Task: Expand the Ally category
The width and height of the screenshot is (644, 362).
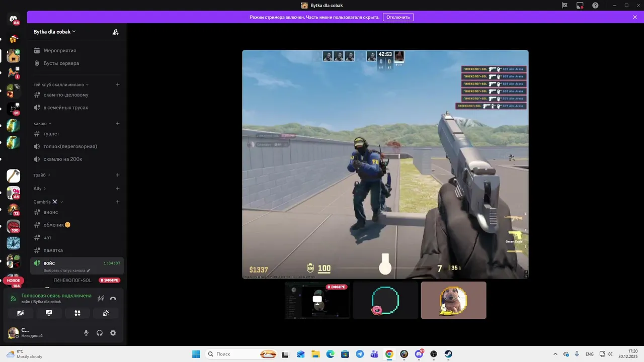Action: pos(39,189)
